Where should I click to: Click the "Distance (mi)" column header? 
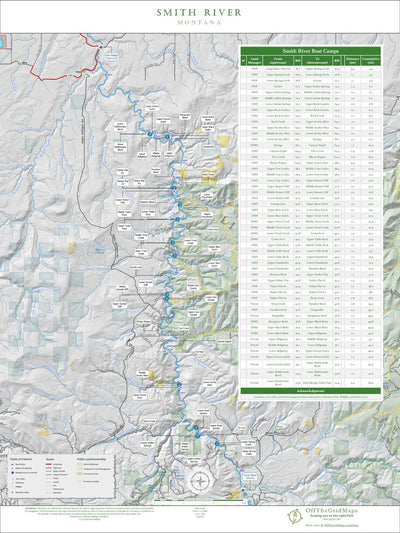click(x=352, y=61)
